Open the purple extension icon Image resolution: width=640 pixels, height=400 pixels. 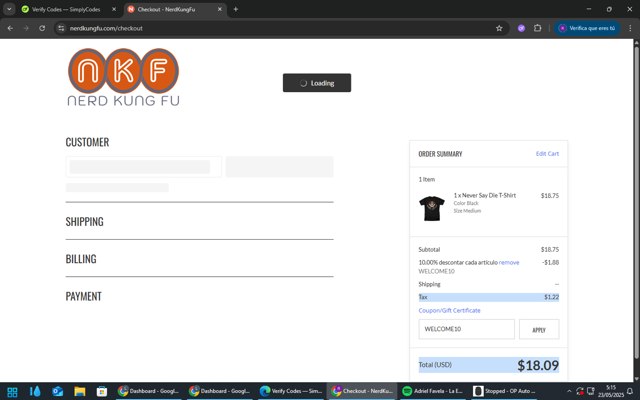[521, 28]
